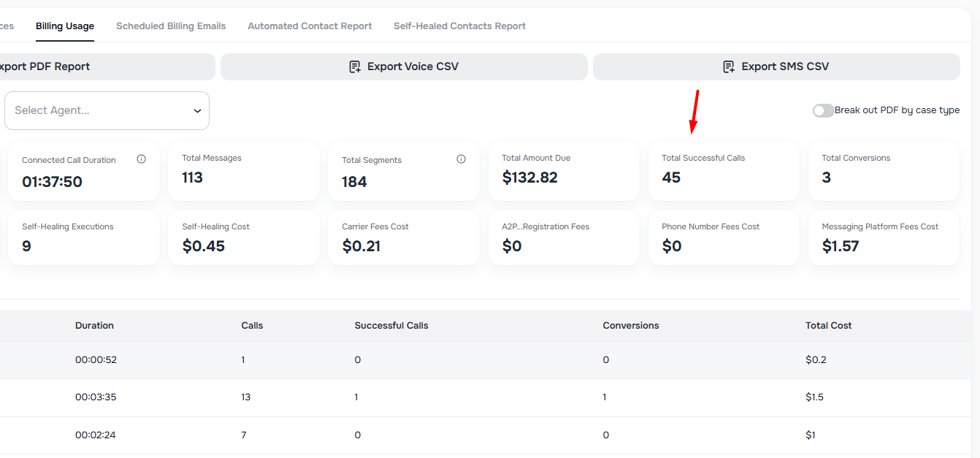Viewport: 980px width, 458px height.
Task: Go to Self-Healed Contacts Report tab
Action: [x=459, y=26]
